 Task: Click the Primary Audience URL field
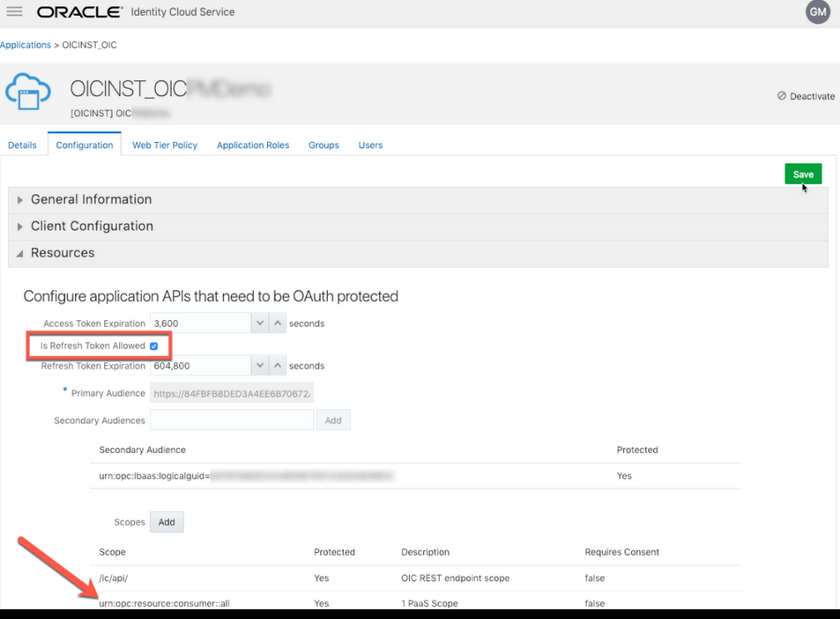click(232, 393)
